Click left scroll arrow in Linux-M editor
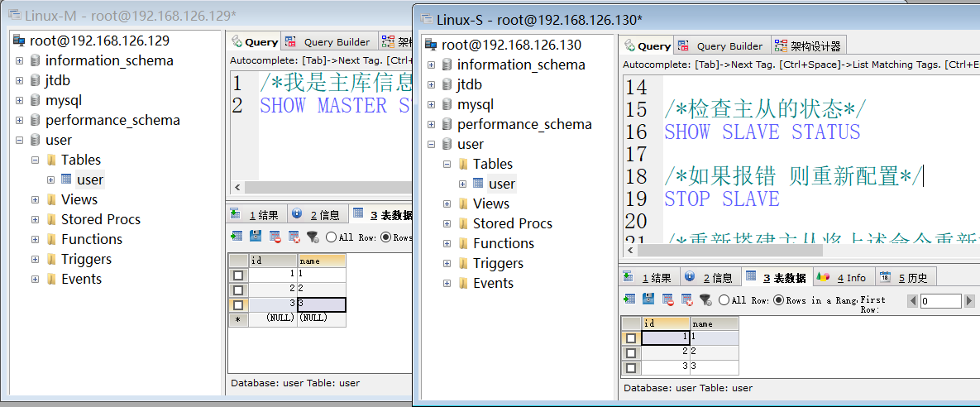 coord(237,188)
